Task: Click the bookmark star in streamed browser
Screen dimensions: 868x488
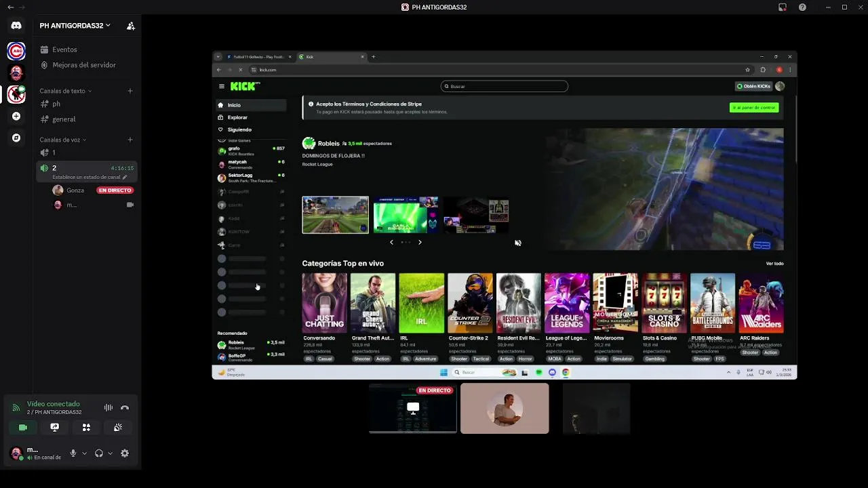Action: pos(747,70)
